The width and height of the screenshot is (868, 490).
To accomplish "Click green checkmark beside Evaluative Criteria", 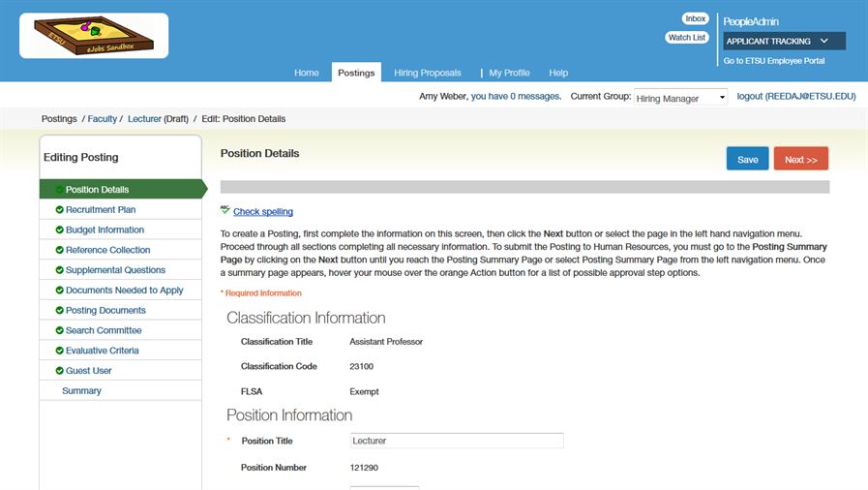I will click(x=59, y=351).
